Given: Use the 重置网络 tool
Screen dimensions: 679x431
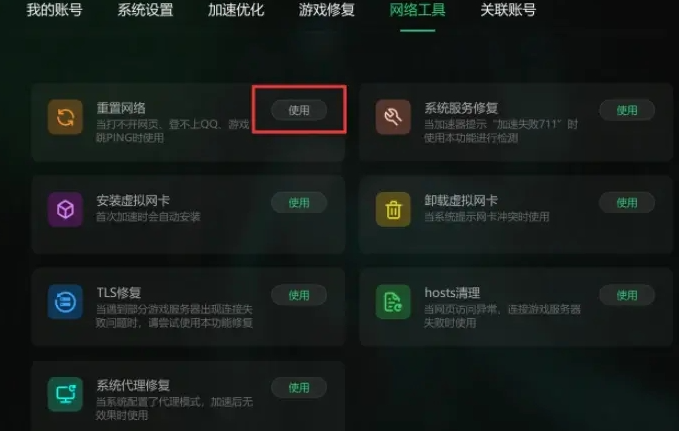Looking at the screenshot, I should [299, 110].
